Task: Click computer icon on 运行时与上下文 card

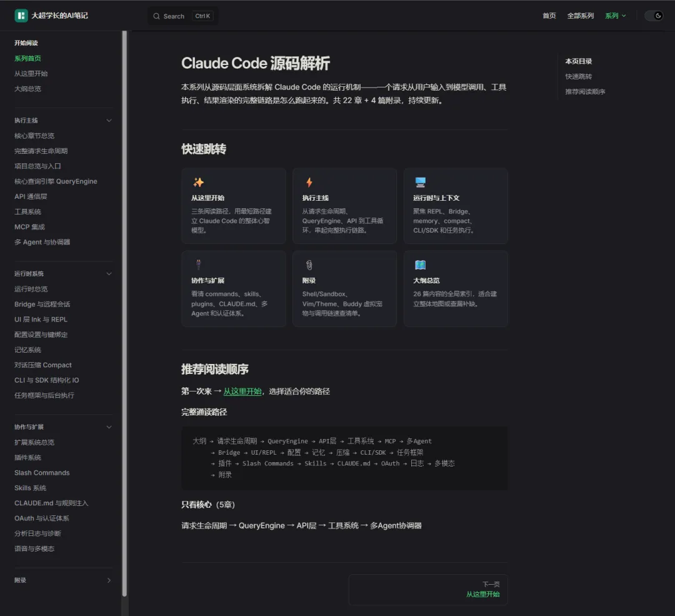Action: [x=420, y=182]
